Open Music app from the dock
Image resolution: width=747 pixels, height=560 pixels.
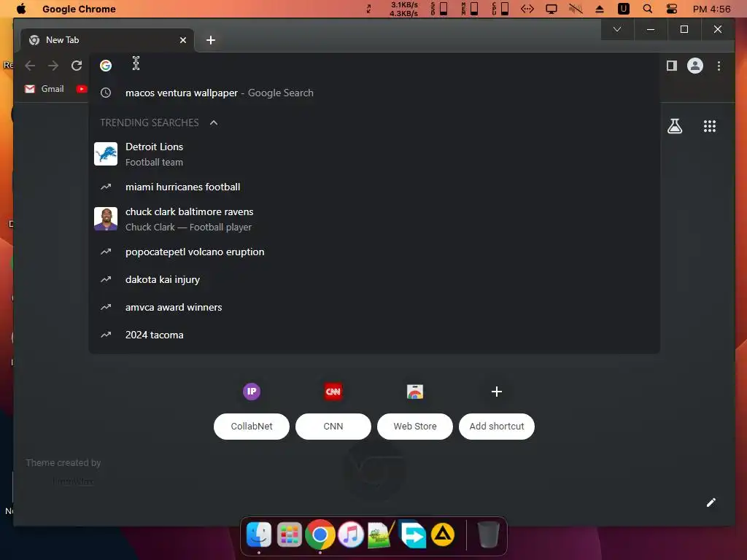351,534
